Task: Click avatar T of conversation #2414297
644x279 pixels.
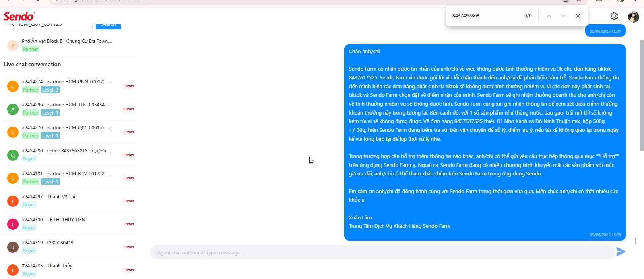Action: [x=13, y=201]
